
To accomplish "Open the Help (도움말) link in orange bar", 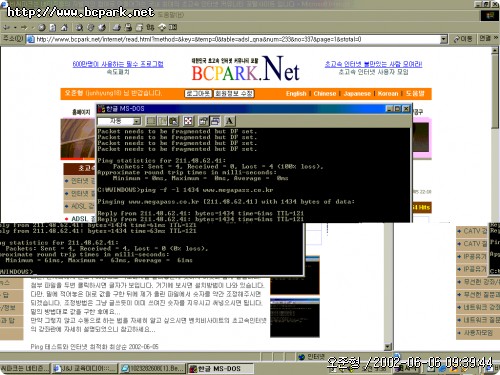I will pyautogui.click(x=415, y=94).
